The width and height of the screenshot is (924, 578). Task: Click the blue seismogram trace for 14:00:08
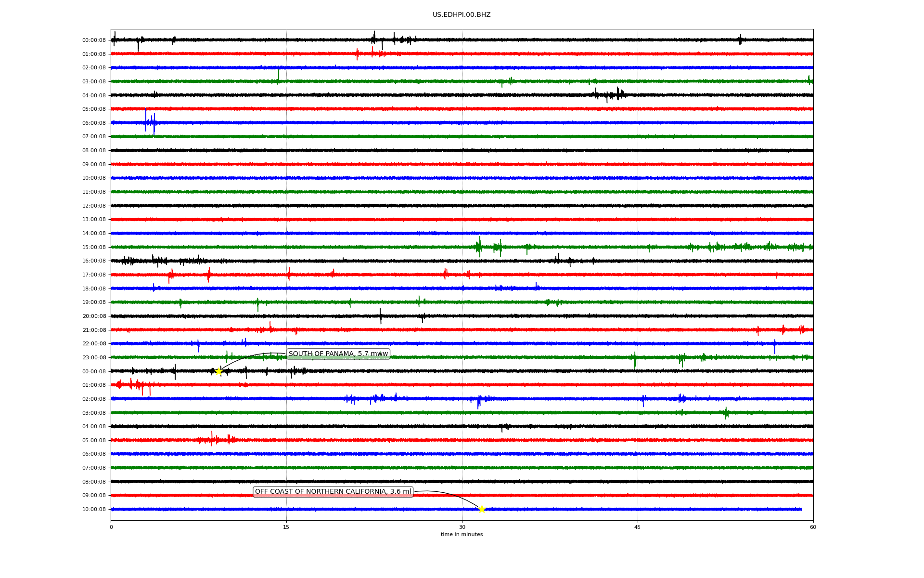tap(462, 233)
